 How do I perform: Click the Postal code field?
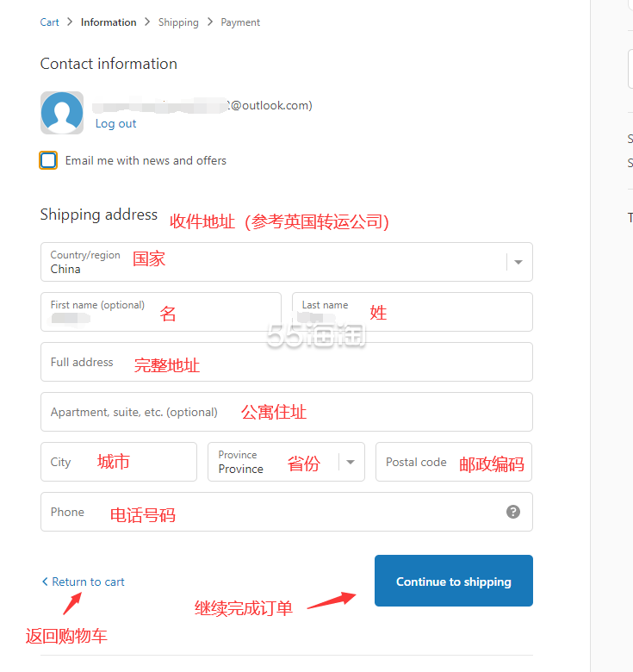[x=453, y=462]
